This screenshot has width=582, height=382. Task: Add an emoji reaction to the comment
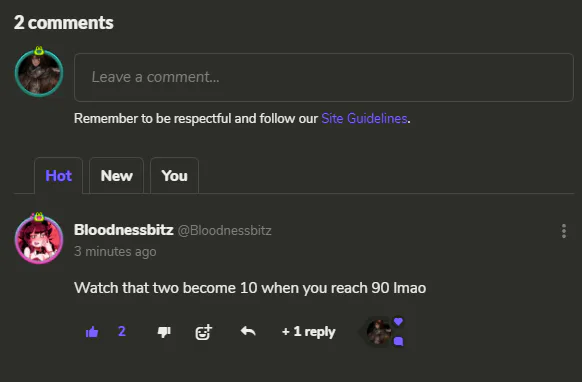(x=203, y=332)
